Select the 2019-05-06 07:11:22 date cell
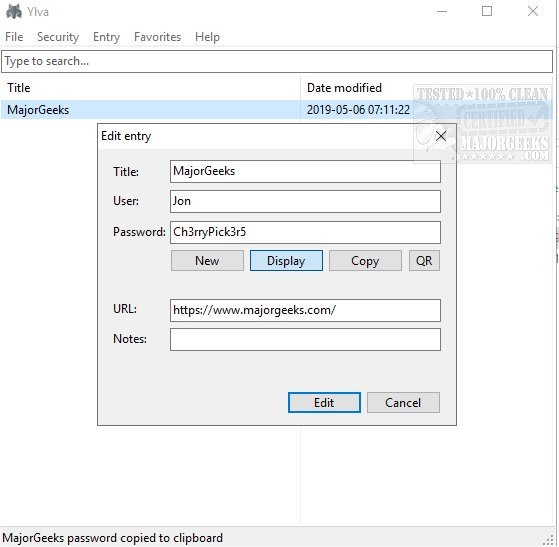Viewport: 559px width, 547px height. pos(358,110)
